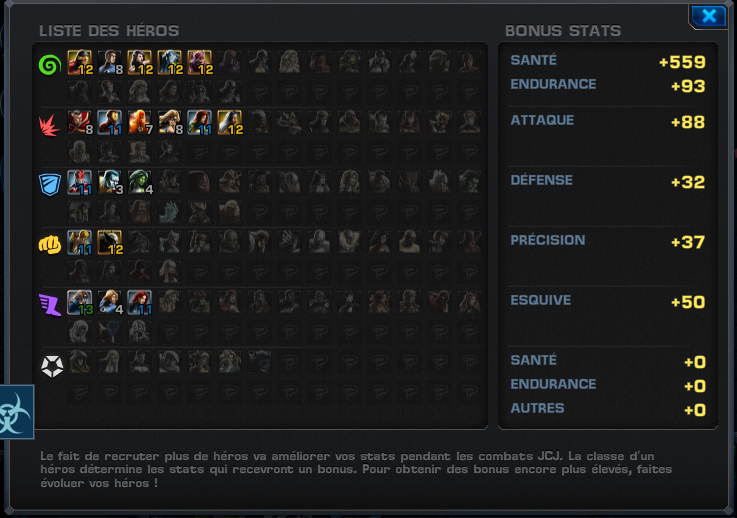Click the red burst Blaster class icon

50,125
